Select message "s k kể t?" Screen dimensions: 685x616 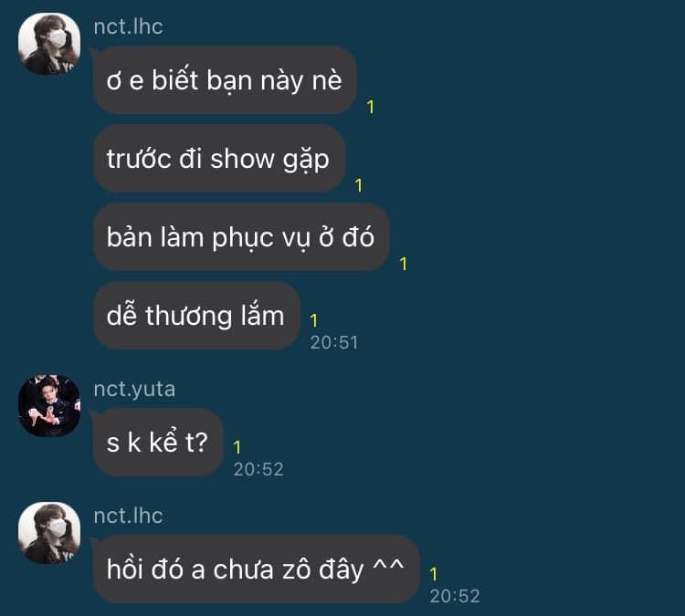coord(158,443)
